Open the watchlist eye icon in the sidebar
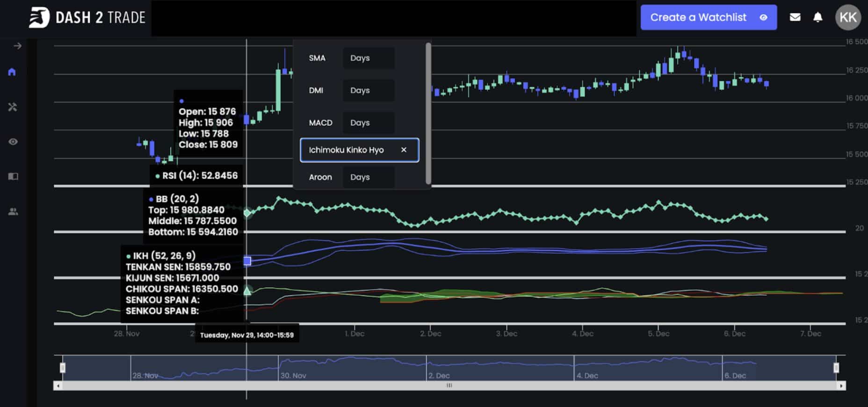 pyautogui.click(x=13, y=142)
